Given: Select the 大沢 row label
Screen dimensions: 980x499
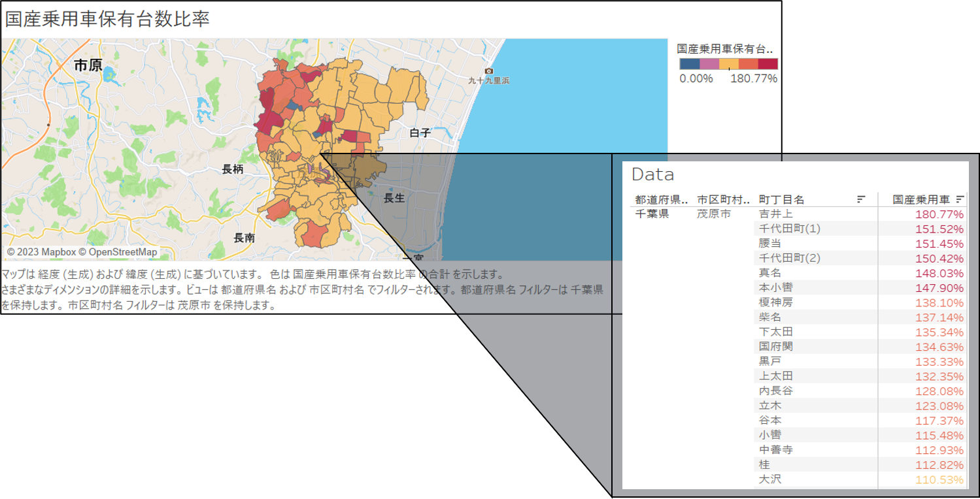Looking at the screenshot, I should 769,479.
